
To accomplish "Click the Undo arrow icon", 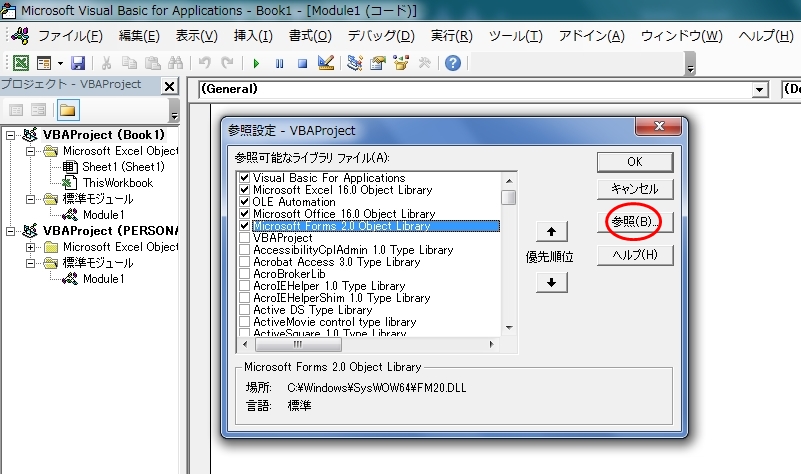I will coord(205,63).
